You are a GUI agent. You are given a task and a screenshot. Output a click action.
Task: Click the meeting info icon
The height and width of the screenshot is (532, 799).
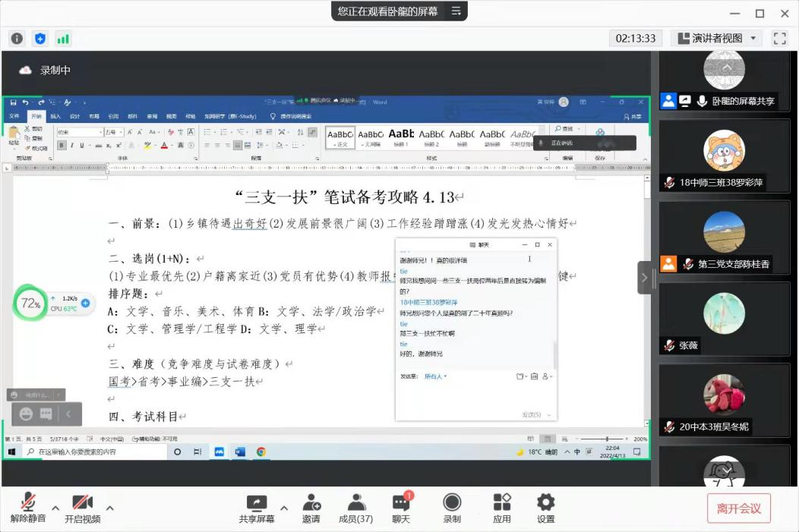click(17, 38)
